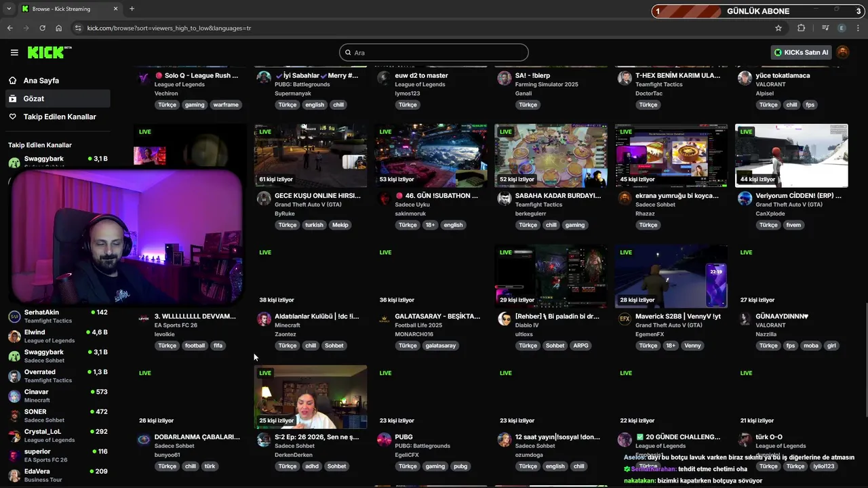Click adhd tag under DerkenDerken stream
Screen dimensions: 868x488
pos(312,466)
